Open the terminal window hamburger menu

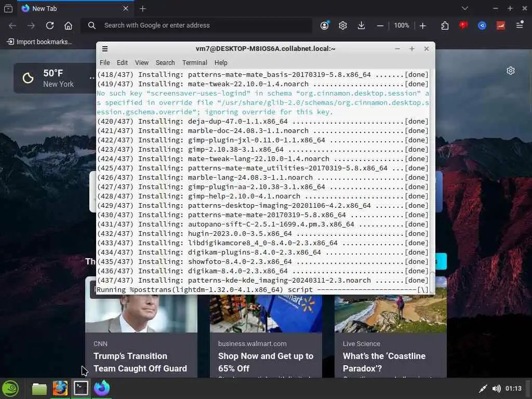[105, 49]
